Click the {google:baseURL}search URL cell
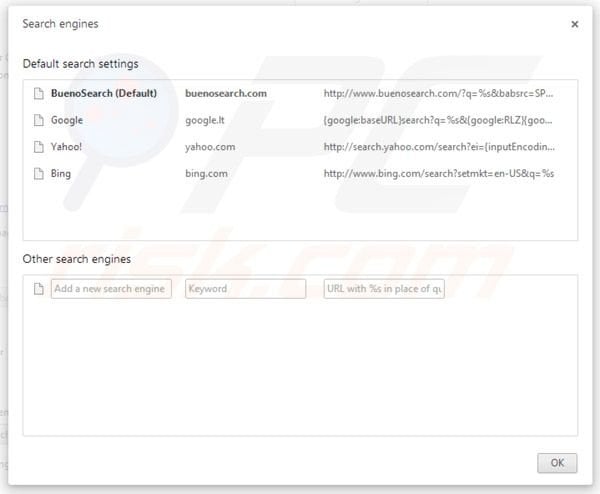Screen dimensions: 600x494 (438, 121)
